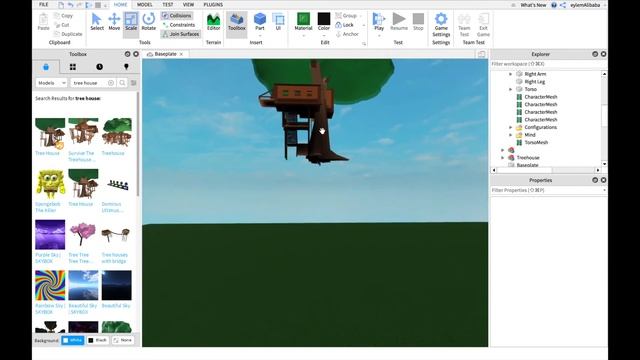Clear the toolbox search text
Viewport: 640px width, 360px height.
[x=111, y=83]
